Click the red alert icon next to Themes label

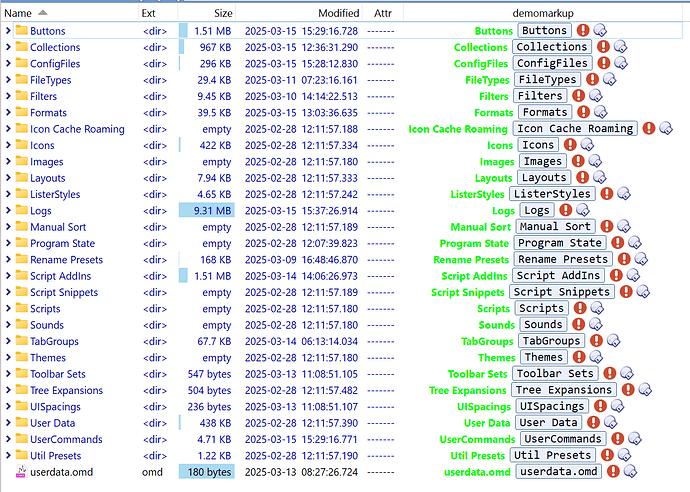pyautogui.click(x=577, y=357)
